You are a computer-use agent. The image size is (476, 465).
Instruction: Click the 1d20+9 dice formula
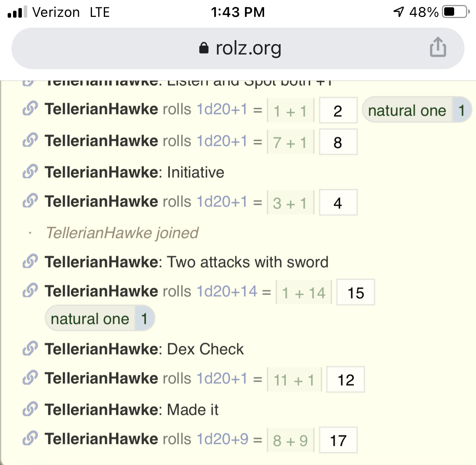222,439
